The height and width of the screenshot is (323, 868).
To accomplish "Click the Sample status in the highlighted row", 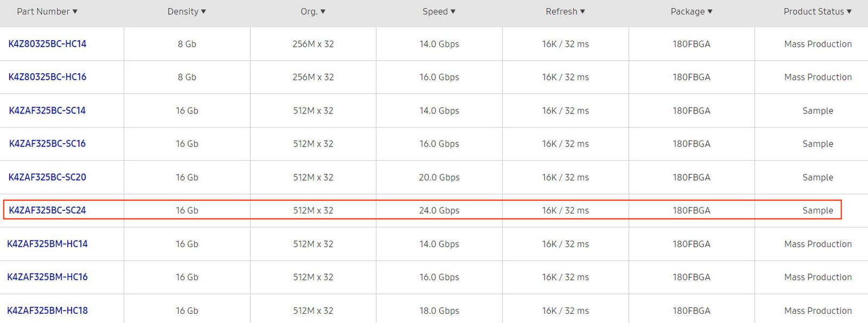I will pos(818,210).
